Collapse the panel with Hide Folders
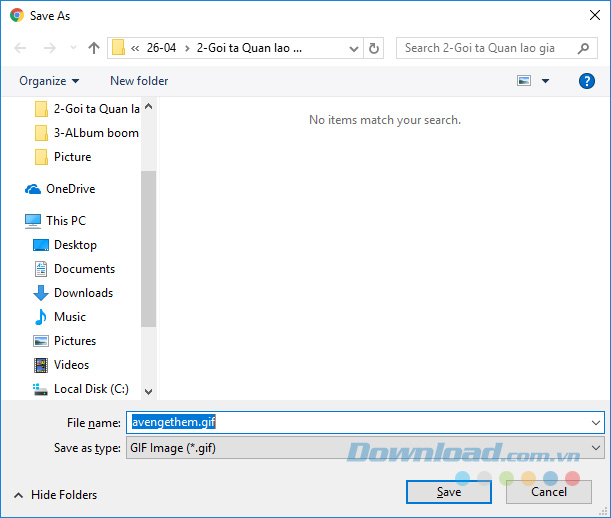This screenshot has height=518, width=611. pos(55,495)
